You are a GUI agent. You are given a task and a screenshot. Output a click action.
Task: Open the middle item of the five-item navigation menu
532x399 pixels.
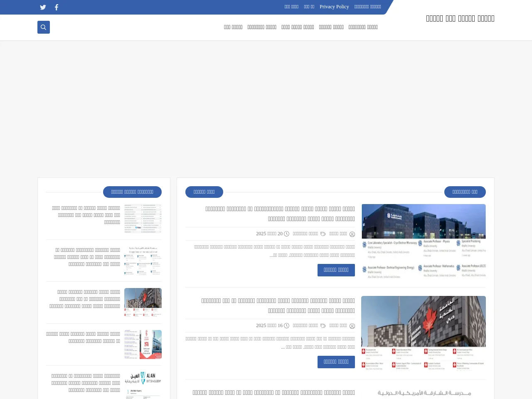pyautogui.click(x=298, y=27)
